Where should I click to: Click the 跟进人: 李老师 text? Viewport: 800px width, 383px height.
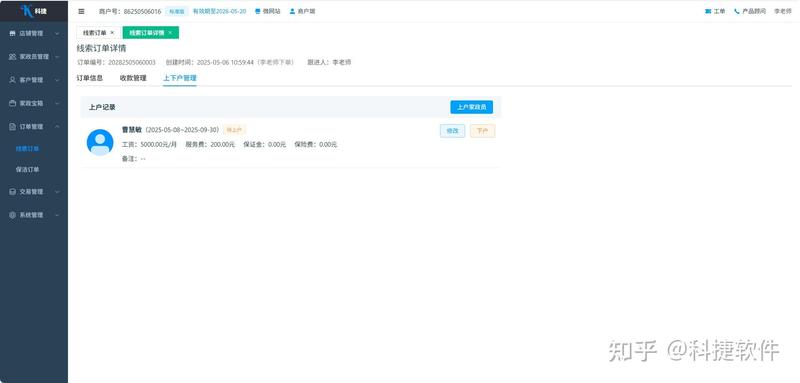329,62
